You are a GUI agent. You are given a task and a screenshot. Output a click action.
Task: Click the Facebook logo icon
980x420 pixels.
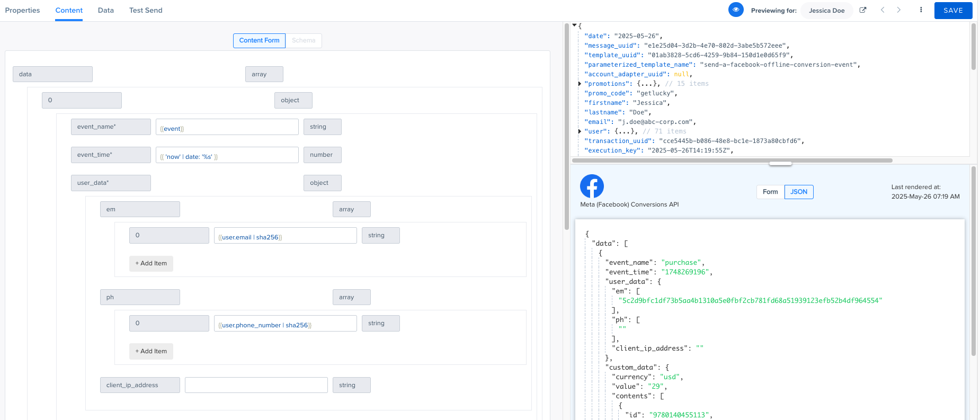click(592, 186)
